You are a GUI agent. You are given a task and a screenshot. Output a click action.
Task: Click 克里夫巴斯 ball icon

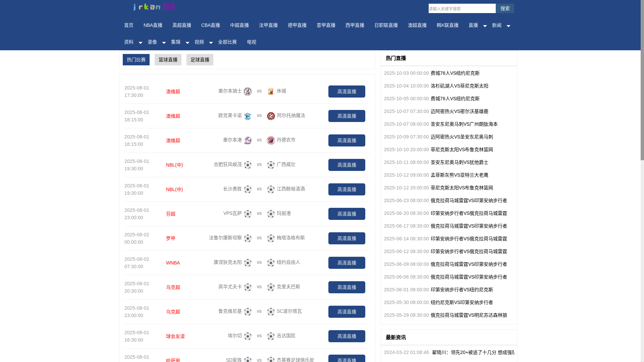click(271, 287)
